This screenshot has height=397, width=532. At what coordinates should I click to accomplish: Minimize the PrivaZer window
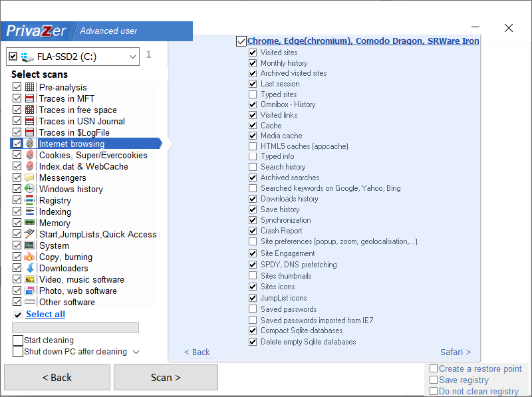tap(475, 27)
